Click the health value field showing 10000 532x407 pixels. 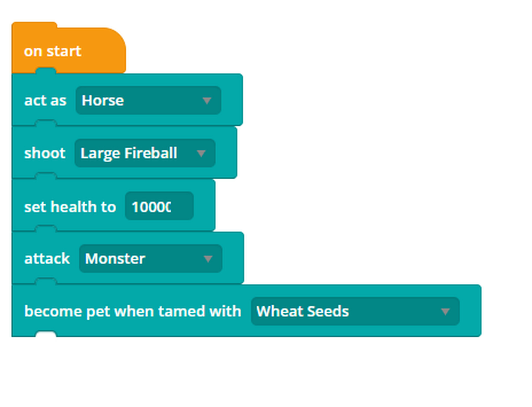point(159,206)
